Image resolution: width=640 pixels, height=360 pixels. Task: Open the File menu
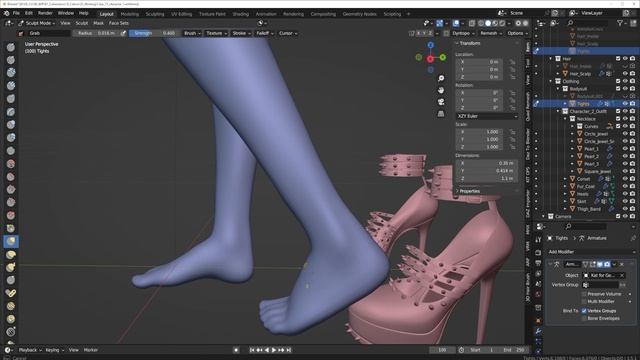point(16,13)
